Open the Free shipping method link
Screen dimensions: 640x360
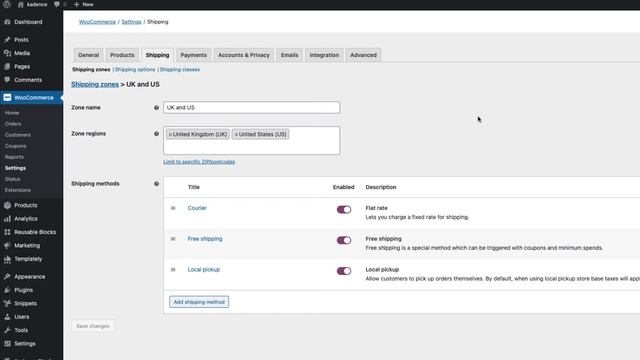point(205,239)
